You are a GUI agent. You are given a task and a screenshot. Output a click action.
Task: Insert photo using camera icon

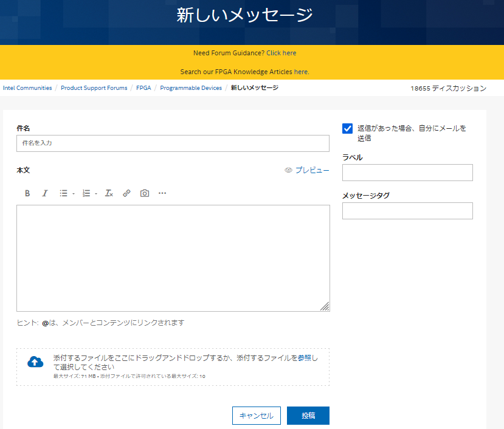click(145, 193)
